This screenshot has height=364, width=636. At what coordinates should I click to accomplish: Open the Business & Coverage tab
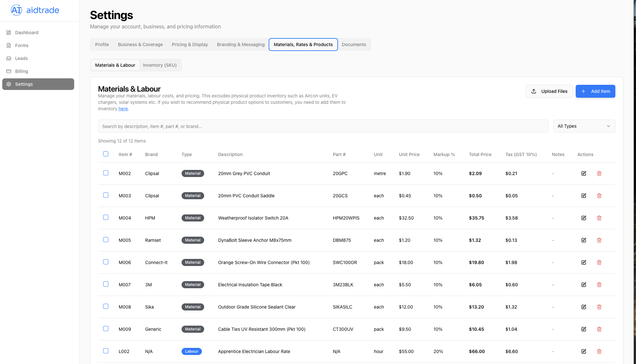[140, 44]
